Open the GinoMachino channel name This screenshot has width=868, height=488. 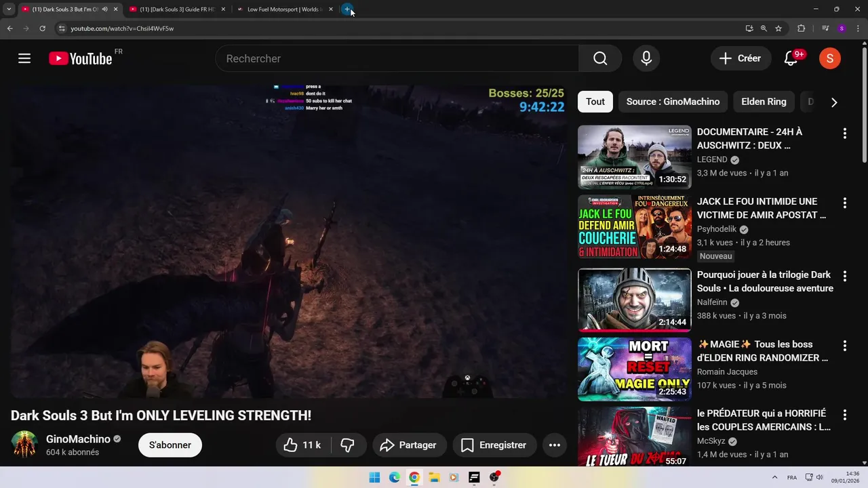[78, 439]
